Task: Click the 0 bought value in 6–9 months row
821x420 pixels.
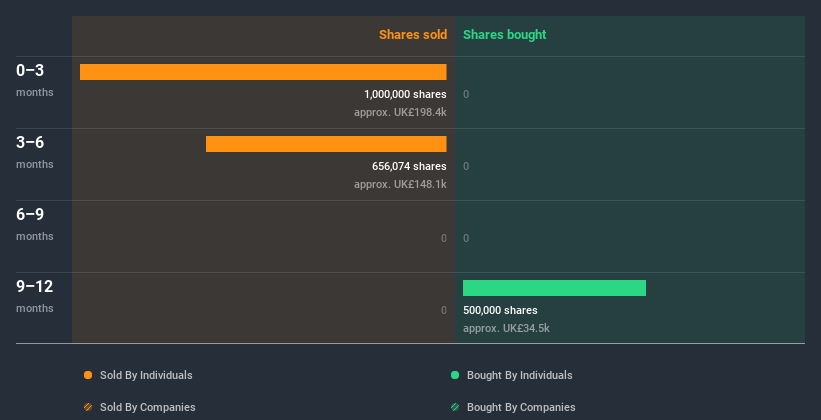Action: pyautogui.click(x=466, y=238)
